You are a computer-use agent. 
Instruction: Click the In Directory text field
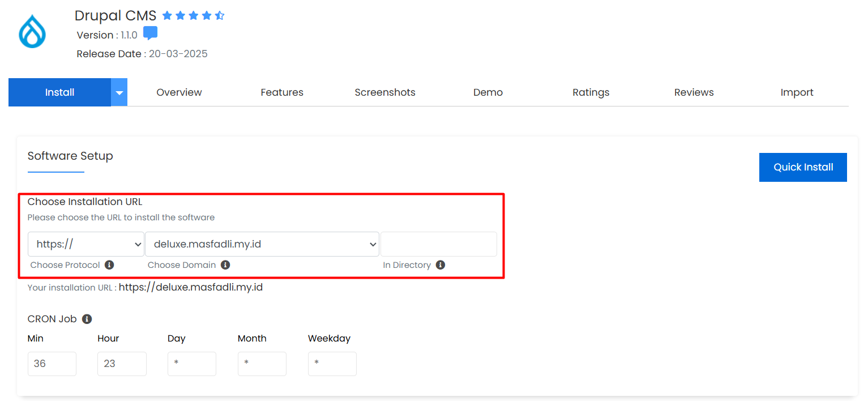tap(439, 244)
